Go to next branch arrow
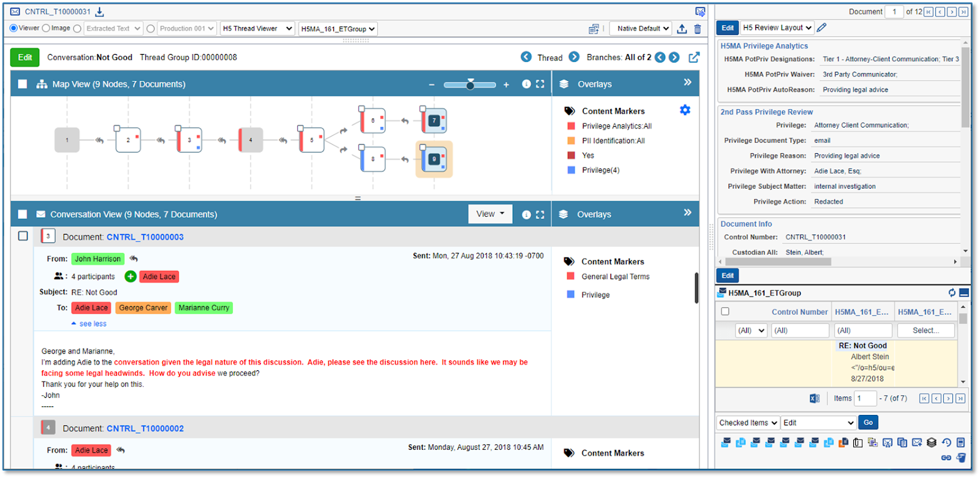This screenshot has width=980, height=478. pyautogui.click(x=674, y=58)
